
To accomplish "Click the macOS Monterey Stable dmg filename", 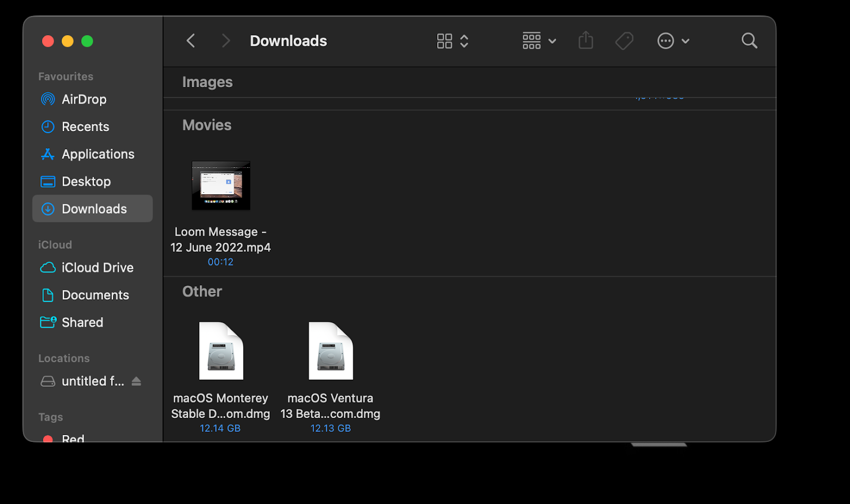I will click(220, 406).
